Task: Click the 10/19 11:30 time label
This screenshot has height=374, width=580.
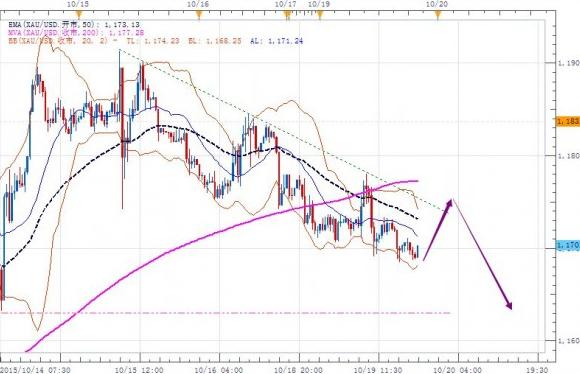Action: pos(378,370)
